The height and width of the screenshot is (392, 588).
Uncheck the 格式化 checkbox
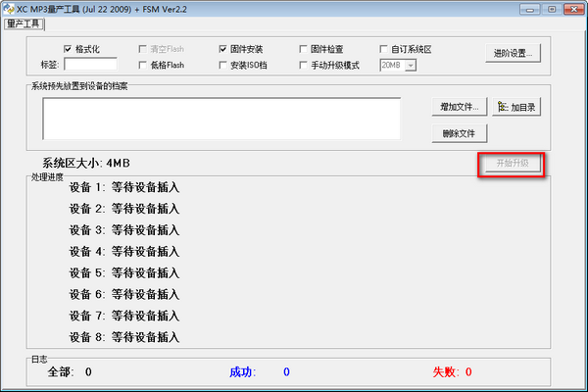pos(68,49)
